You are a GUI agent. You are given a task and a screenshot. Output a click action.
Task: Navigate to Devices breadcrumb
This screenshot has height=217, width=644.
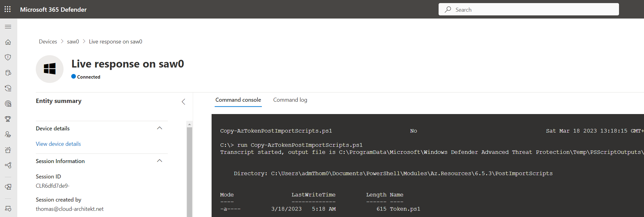pos(48,42)
